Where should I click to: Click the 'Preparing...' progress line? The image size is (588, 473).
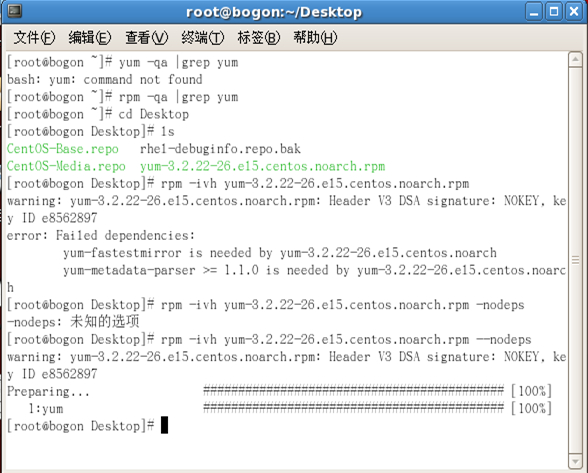pyautogui.click(x=279, y=392)
